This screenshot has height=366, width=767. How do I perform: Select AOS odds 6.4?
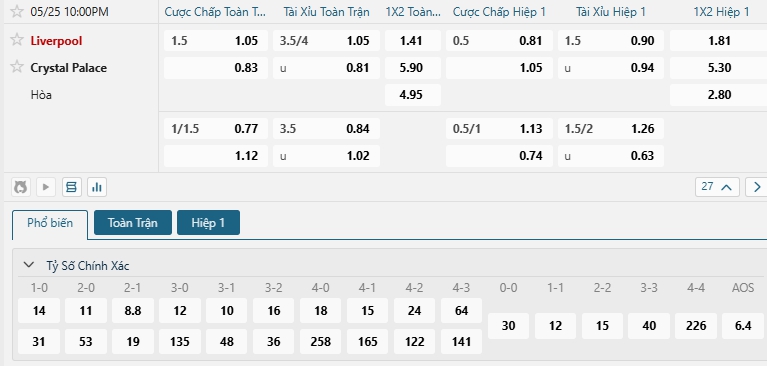[743, 326]
